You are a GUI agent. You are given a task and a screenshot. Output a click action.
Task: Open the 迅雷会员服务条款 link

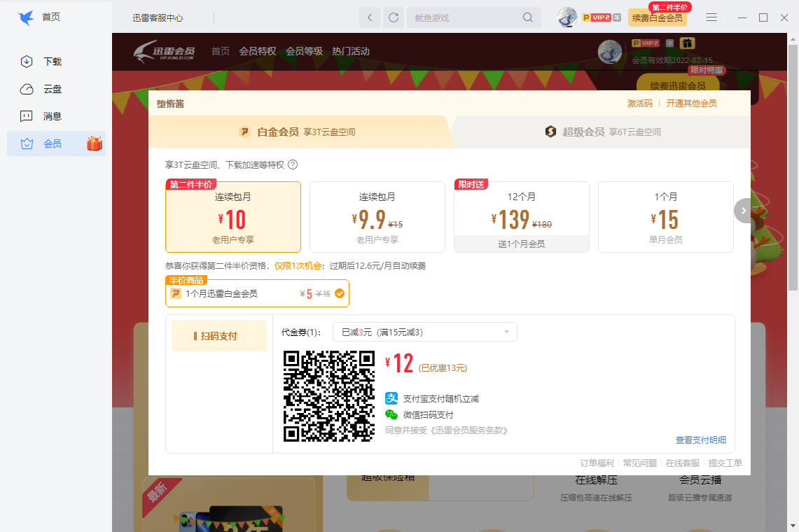click(x=468, y=430)
